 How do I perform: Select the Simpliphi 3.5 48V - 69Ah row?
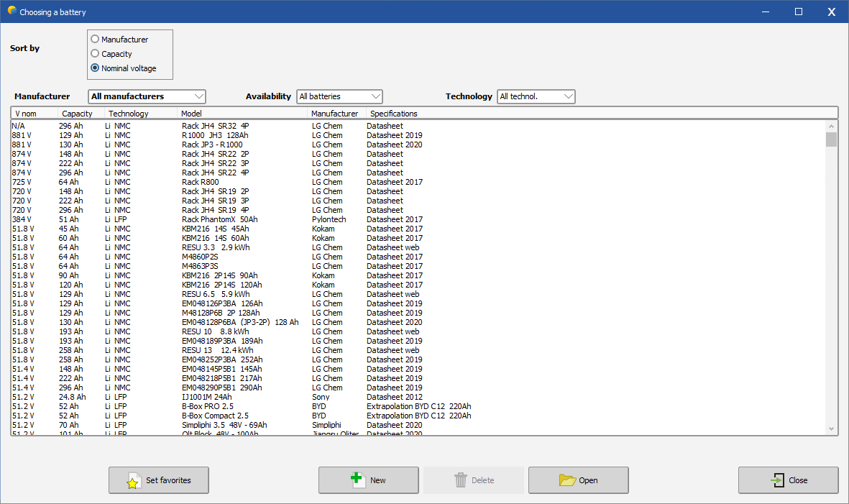tap(418, 425)
